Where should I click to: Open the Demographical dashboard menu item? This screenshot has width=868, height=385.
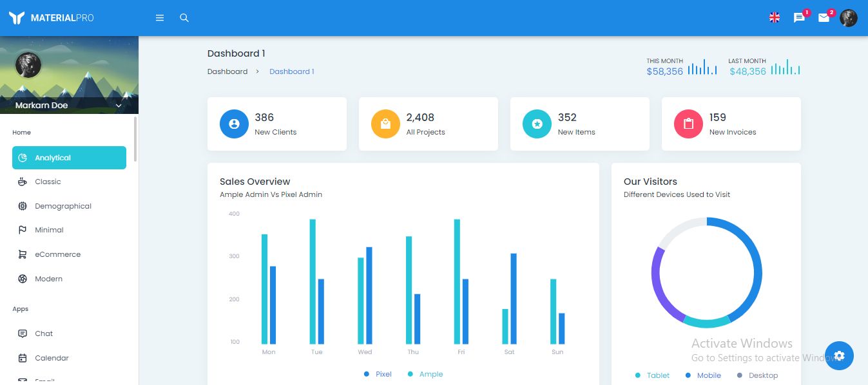(69, 206)
